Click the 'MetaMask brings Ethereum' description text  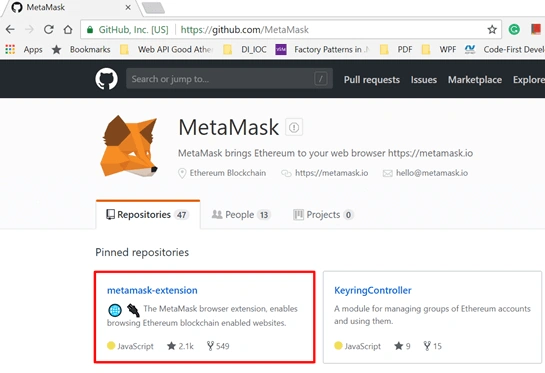(x=325, y=153)
